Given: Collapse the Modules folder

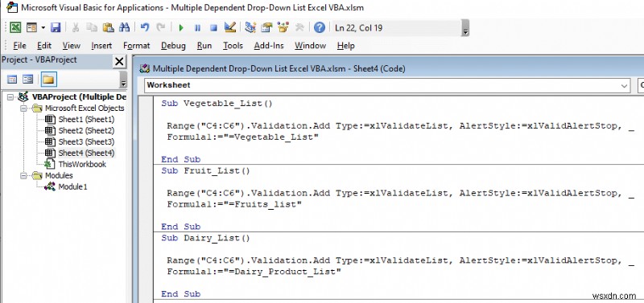Looking at the screenshot, I should coord(23,175).
